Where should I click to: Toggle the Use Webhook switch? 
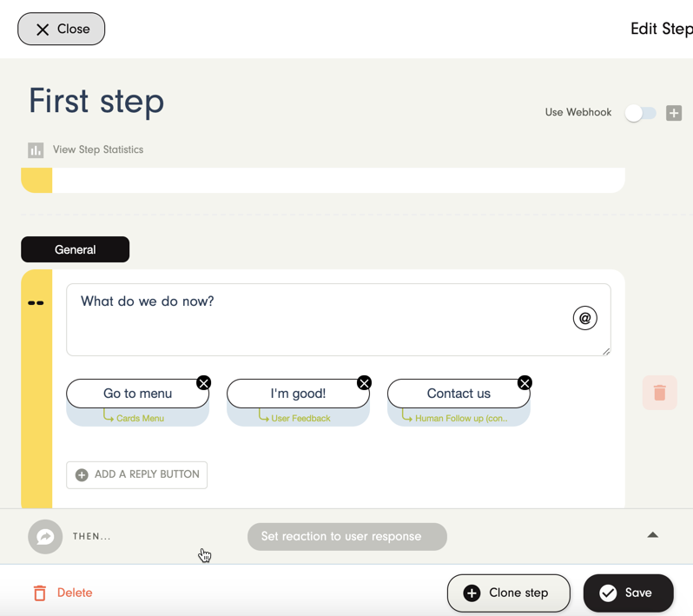point(640,113)
